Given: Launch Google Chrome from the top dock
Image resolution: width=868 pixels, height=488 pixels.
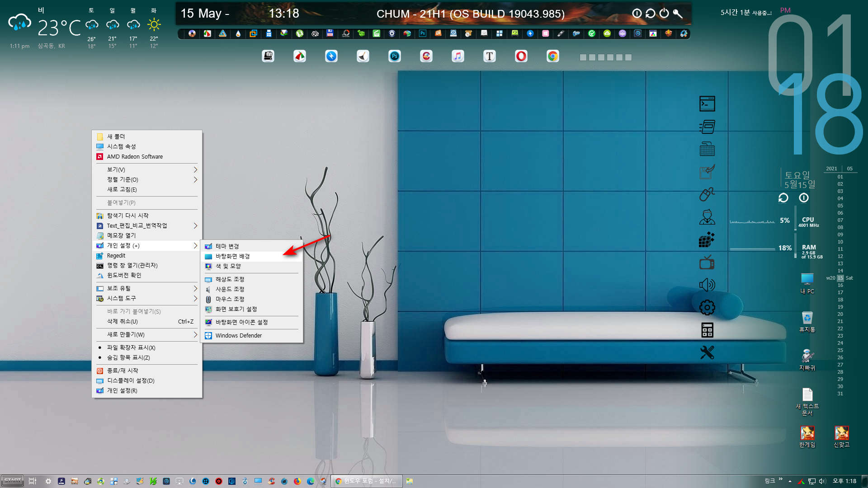Looking at the screenshot, I should 553,56.
